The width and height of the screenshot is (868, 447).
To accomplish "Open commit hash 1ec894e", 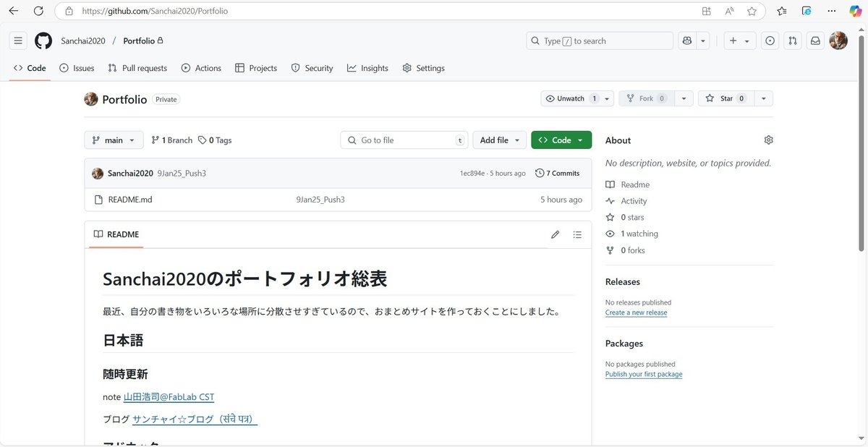I will 472,174.
